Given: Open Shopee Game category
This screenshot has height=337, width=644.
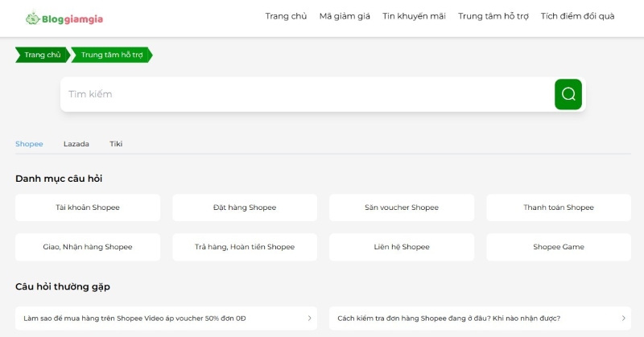Looking at the screenshot, I should [x=559, y=247].
